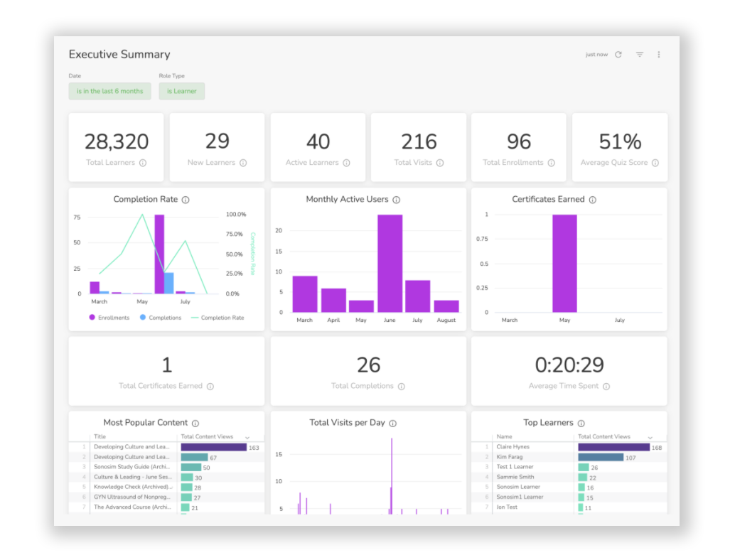
Task: Click the 51% Average Quiz Score value
Action: [620, 141]
